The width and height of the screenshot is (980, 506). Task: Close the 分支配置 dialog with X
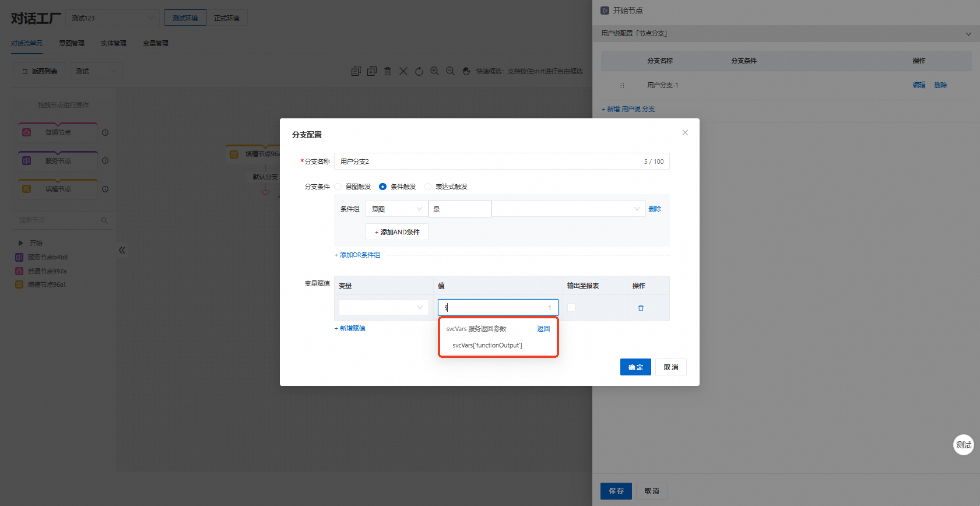685,132
